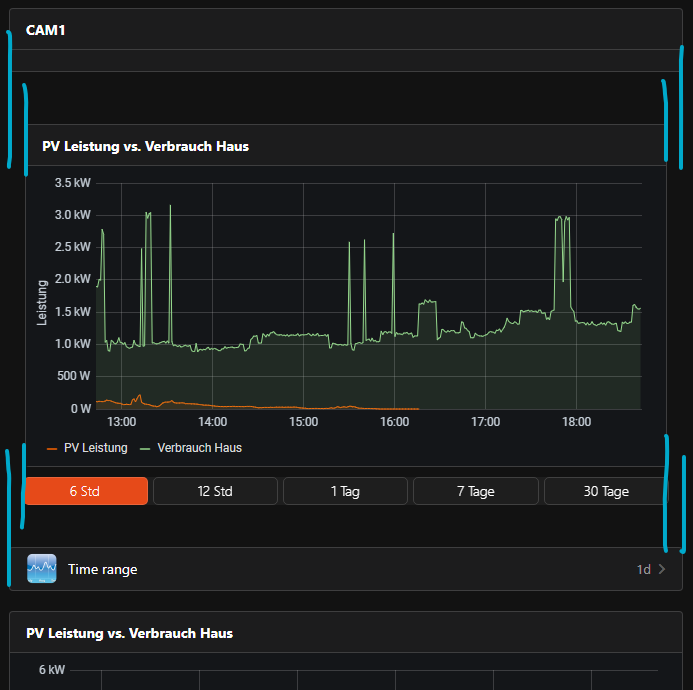693x690 pixels.
Task: Click green color line of Verbrauch Haus legend
Action: click(145, 448)
